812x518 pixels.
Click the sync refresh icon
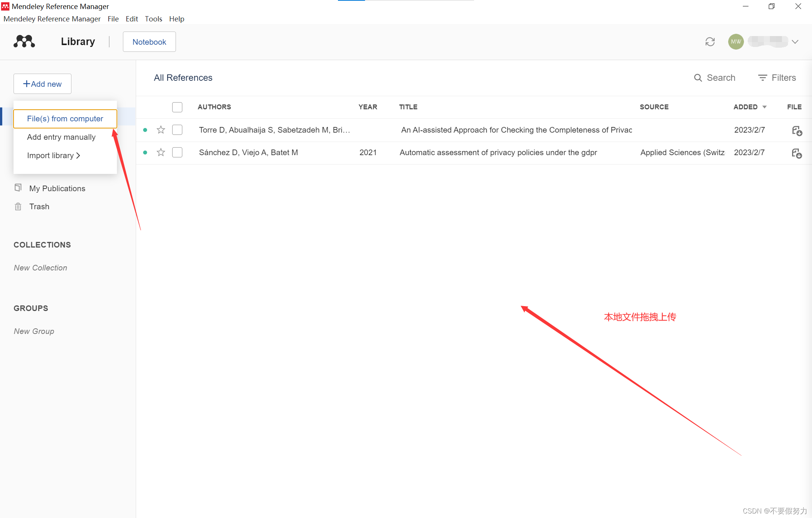click(x=710, y=42)
